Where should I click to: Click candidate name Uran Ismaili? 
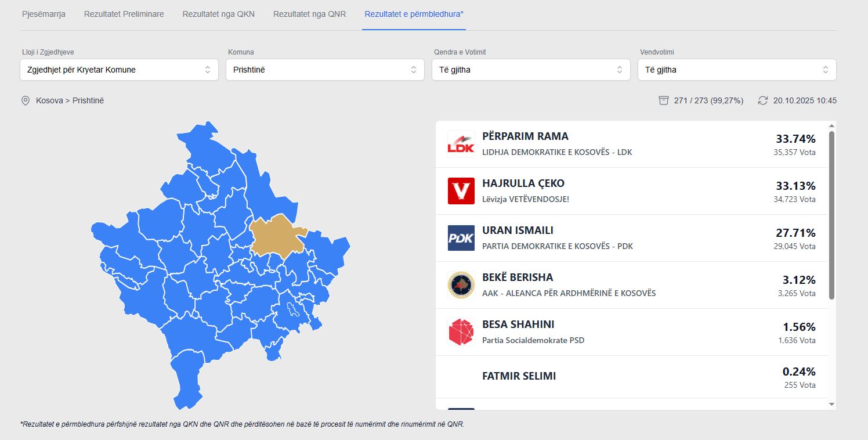(x=518, y=230)
